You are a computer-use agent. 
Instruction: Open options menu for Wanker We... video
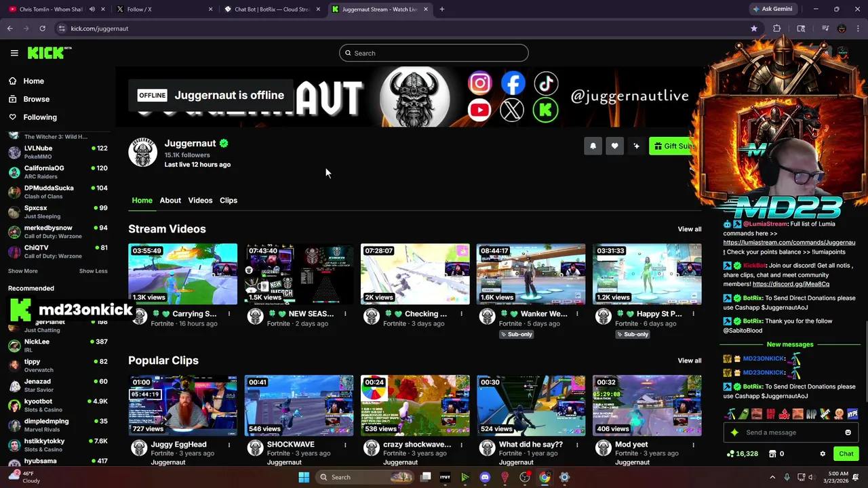(x=577, y=314)
